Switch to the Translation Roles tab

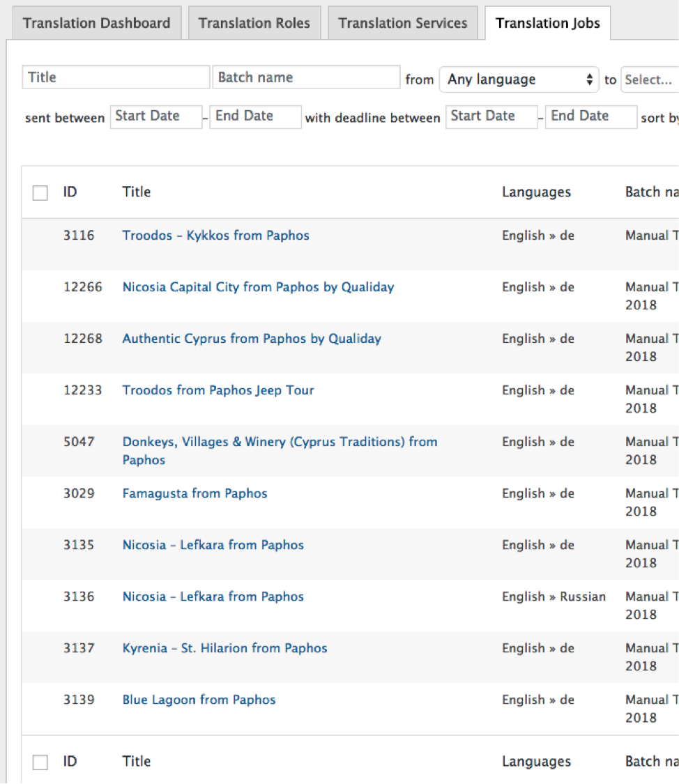254,23
